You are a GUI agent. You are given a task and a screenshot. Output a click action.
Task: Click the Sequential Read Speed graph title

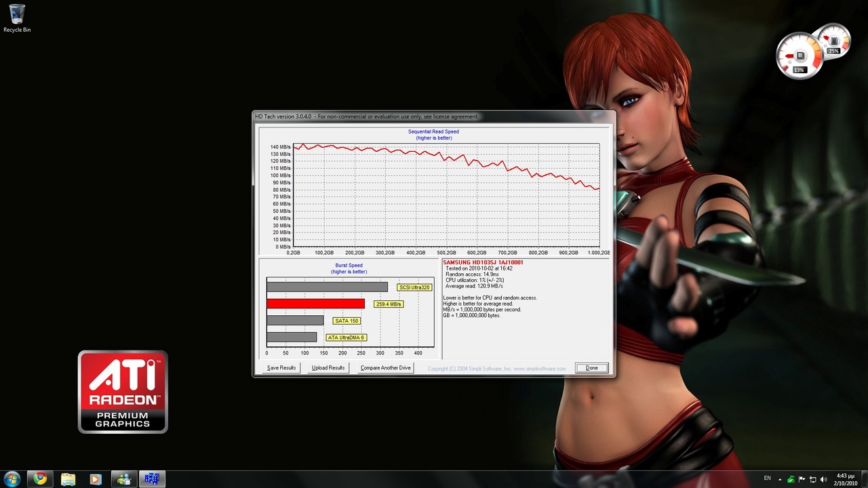433,131
